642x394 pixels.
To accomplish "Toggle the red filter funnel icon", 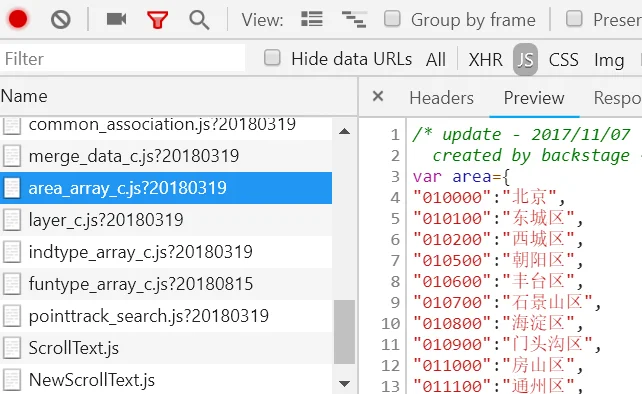I will tap(158, 20).
